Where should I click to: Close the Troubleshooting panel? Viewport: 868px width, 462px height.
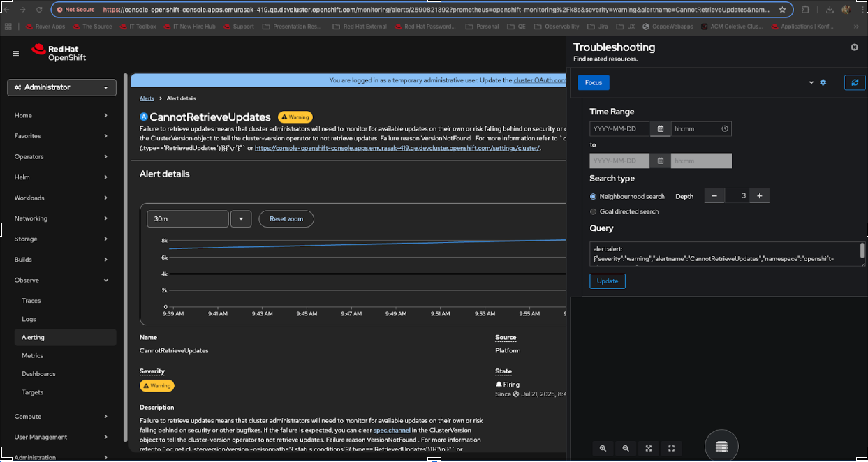[854, 47]
